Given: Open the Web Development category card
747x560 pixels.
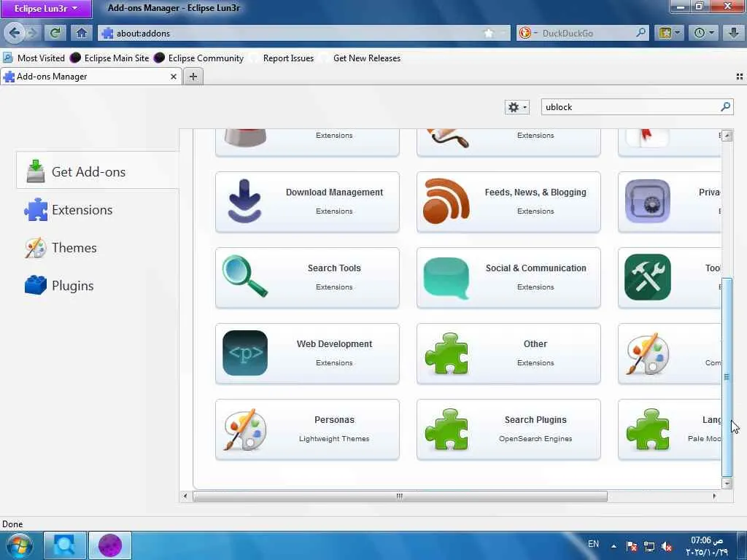Looking at the screenshot, I should (307, 354).
